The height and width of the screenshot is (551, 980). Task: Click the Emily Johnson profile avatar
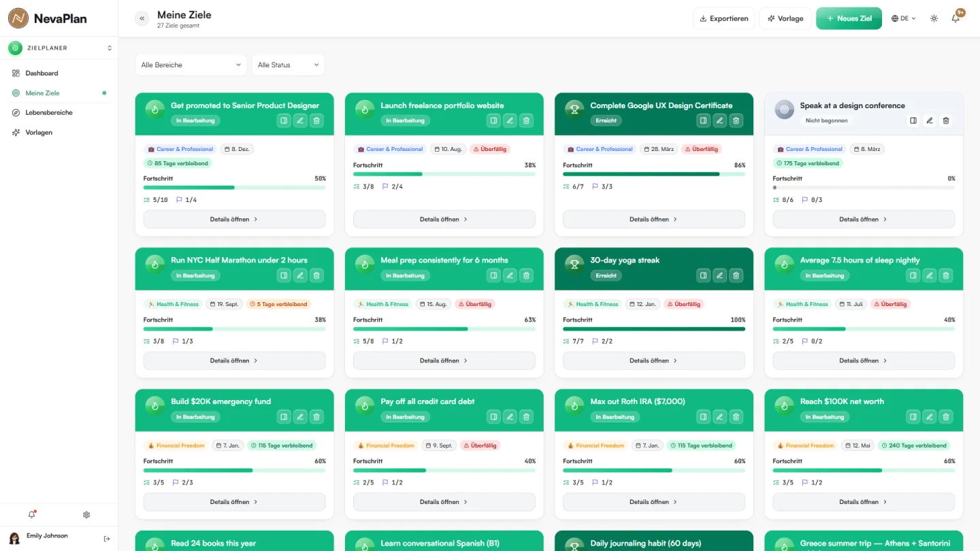click(x=14, y=539)
